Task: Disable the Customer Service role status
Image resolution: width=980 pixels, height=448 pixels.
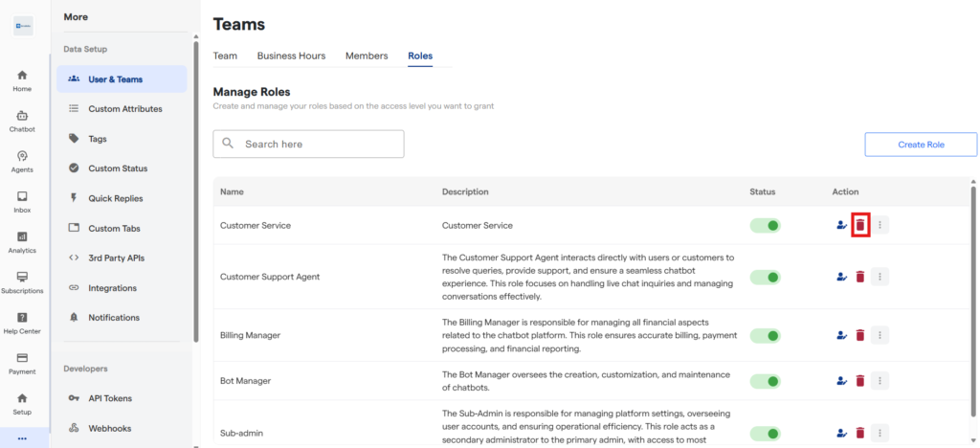Action: pos(766,225)
